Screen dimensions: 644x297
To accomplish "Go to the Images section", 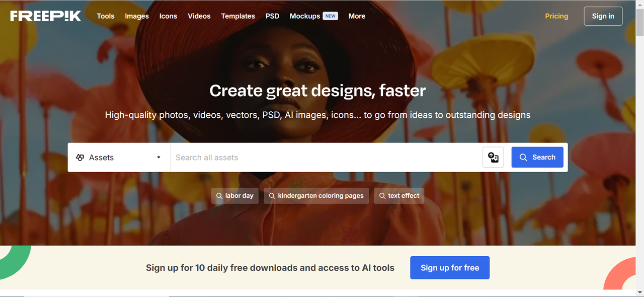I will tap(137, 16).
